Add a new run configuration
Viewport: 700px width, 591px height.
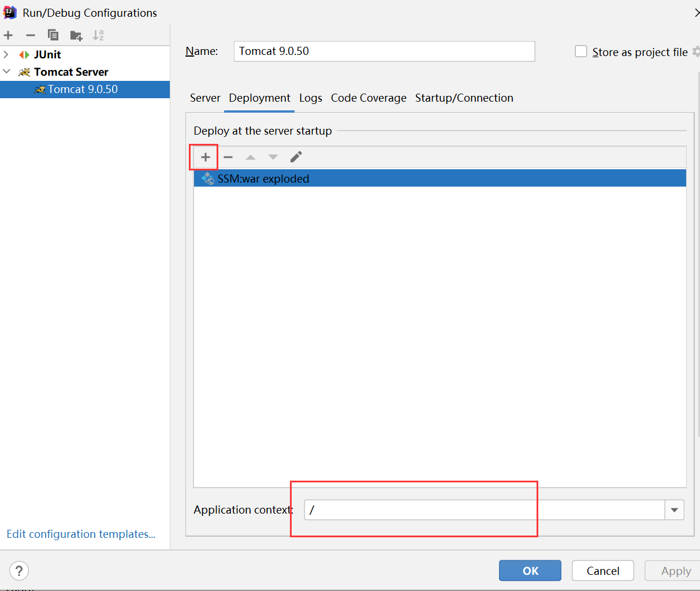point(8,35)
